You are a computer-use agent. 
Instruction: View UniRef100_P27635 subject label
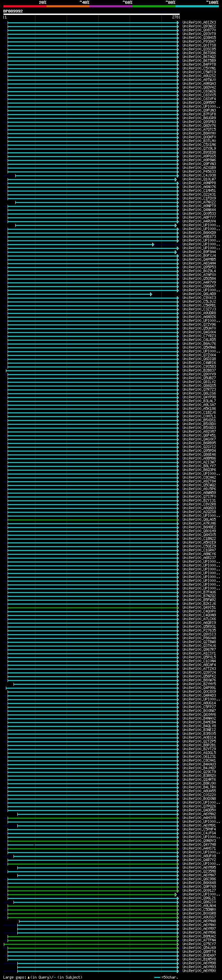point(199,630)
